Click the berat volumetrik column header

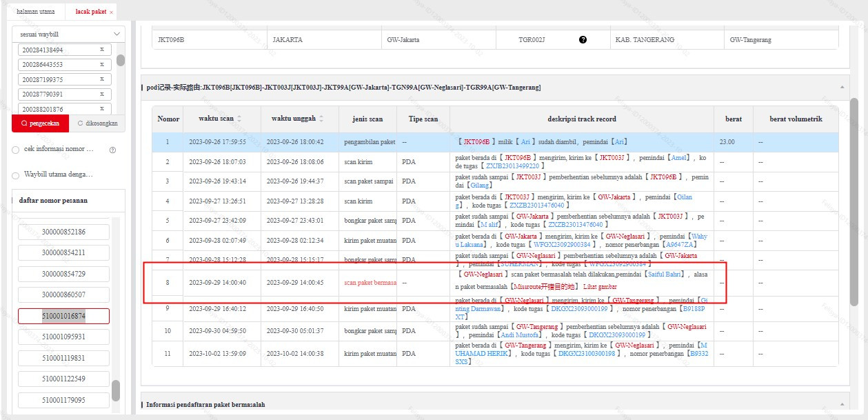[796, 119]
